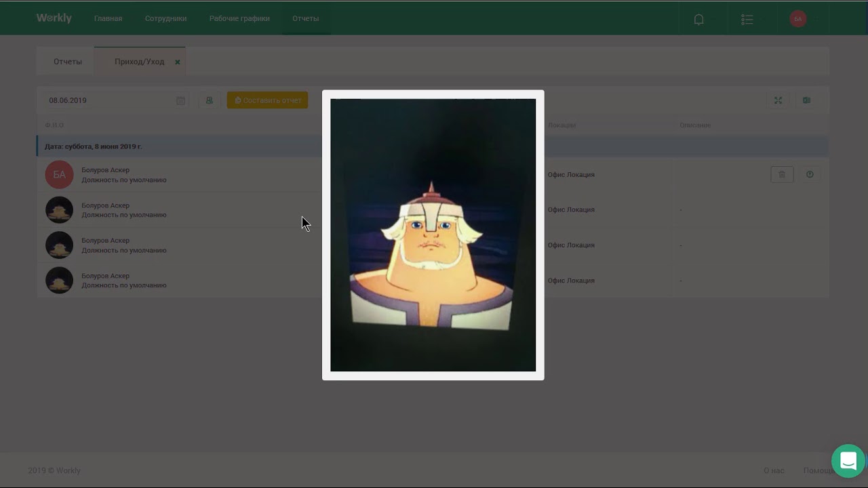Viewport: 868px width, 488px height.
Task: Open the О нас footer link
Action: coord(774,470)
